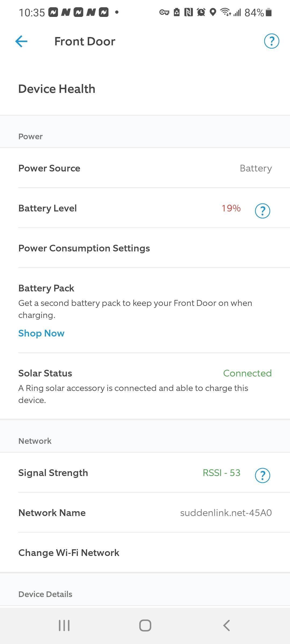Open Power Consumption Settings
Image resolution: width=290 pixels, height=644 pixels.
coord(84,248)
